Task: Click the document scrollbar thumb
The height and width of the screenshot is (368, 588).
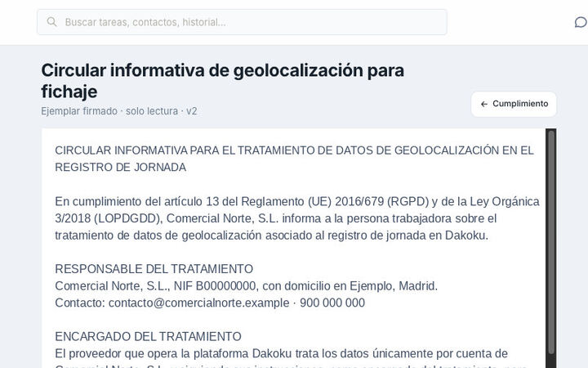Action: 551,242
